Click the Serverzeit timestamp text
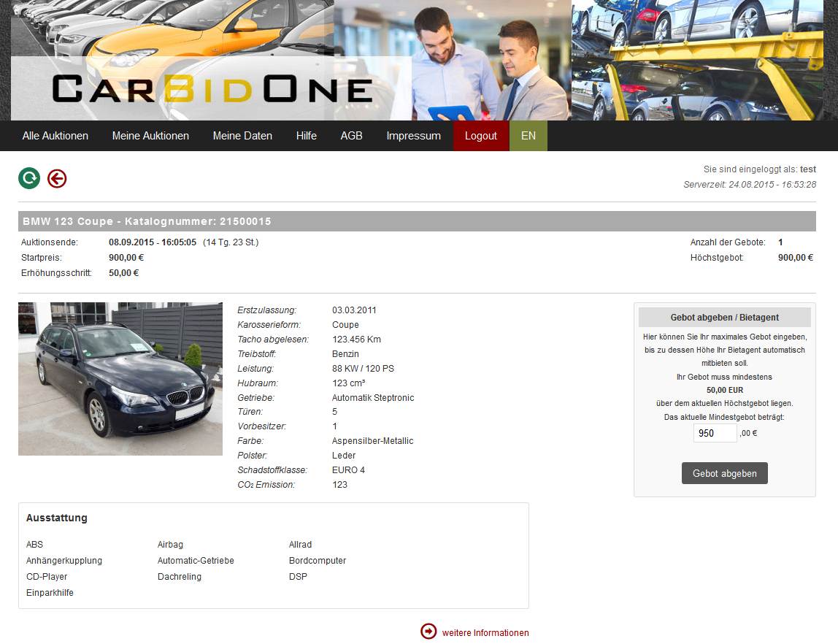The width and height of the screenshot is (838, 644). (x=750, y=185)
